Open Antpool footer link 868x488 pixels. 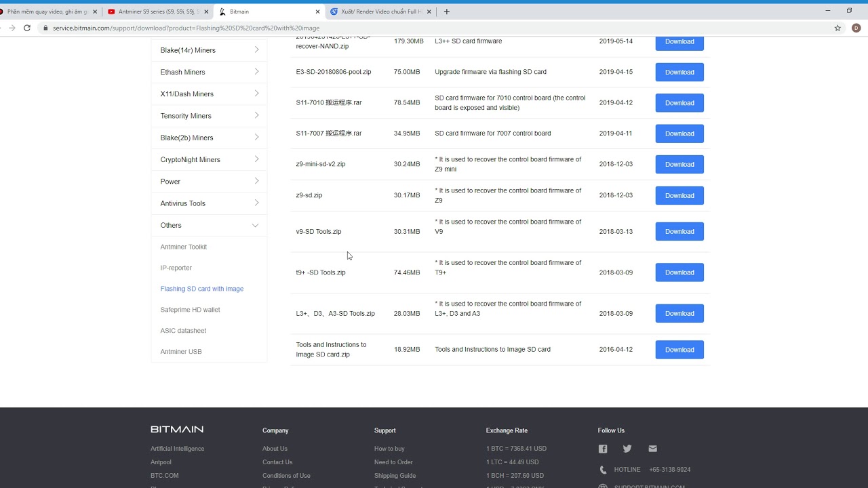(x=161, y=462)
